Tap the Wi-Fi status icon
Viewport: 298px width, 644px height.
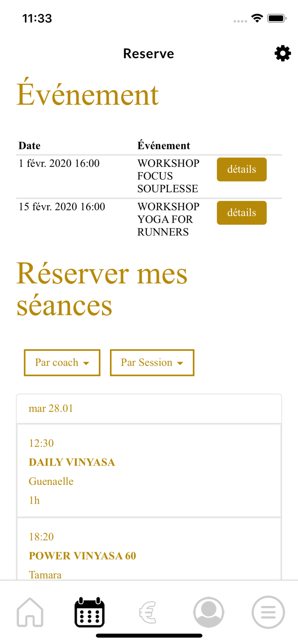[x=257, y=18]
